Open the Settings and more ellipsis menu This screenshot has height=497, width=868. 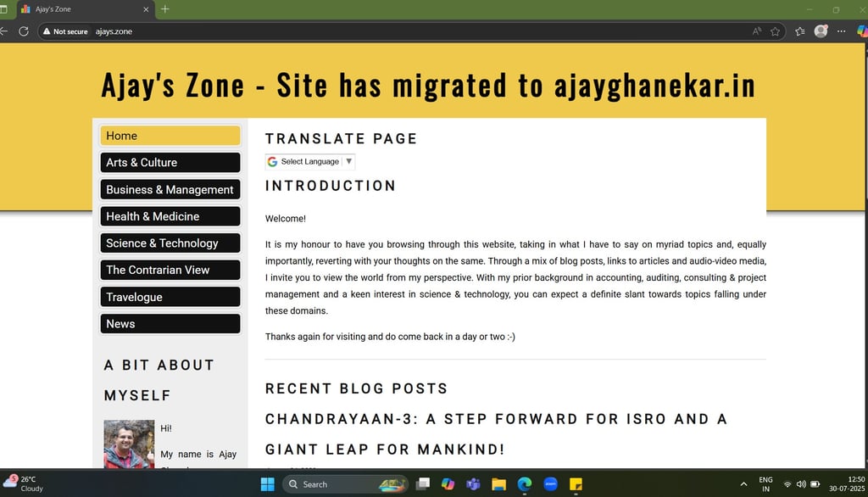842,31
